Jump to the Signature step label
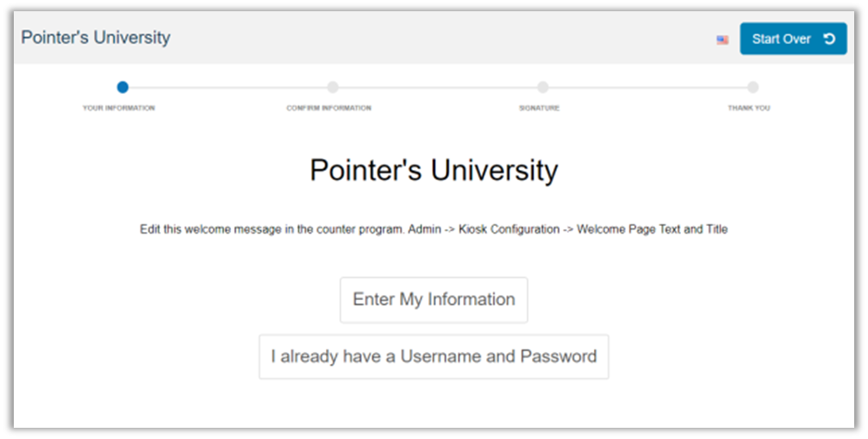 click(x=539, y=109)
